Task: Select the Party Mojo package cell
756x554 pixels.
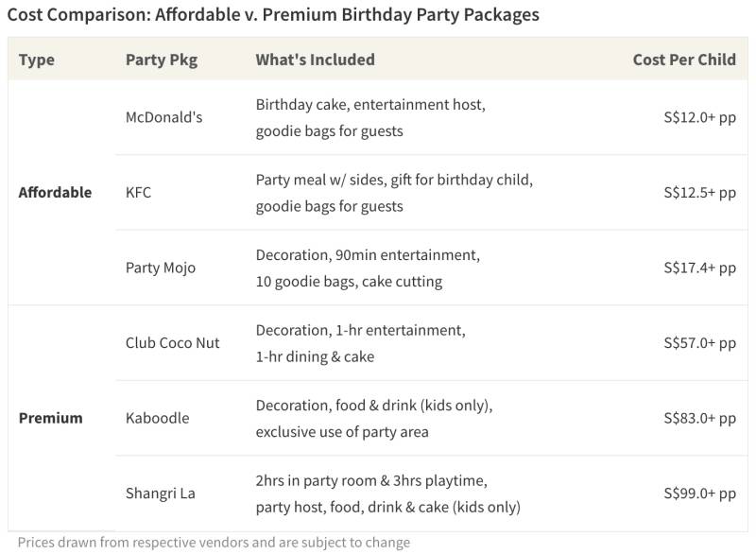Action: tap(161, 268)
